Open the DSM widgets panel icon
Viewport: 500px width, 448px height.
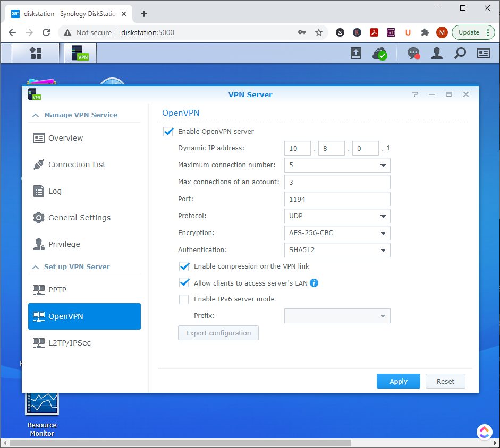(484, 53)
